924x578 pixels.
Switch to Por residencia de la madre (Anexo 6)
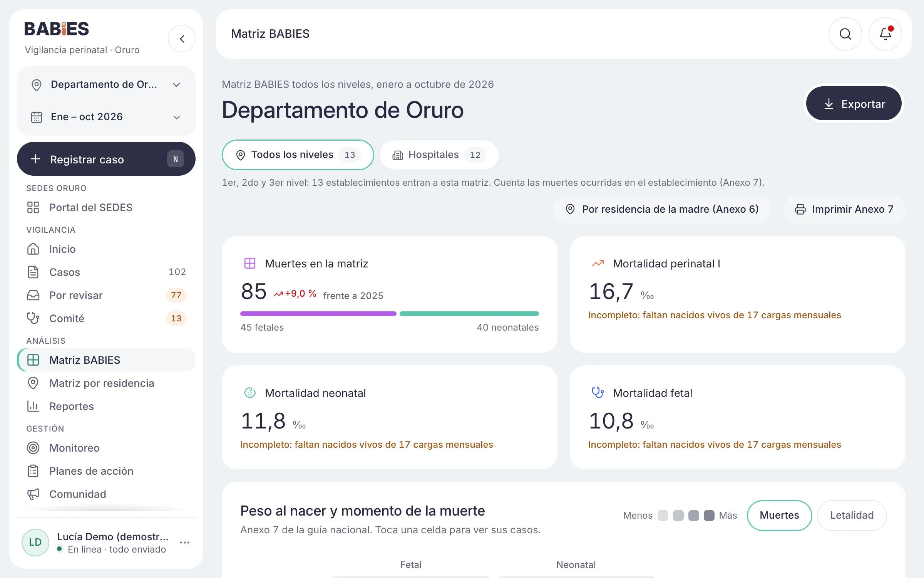coord(662,209)
